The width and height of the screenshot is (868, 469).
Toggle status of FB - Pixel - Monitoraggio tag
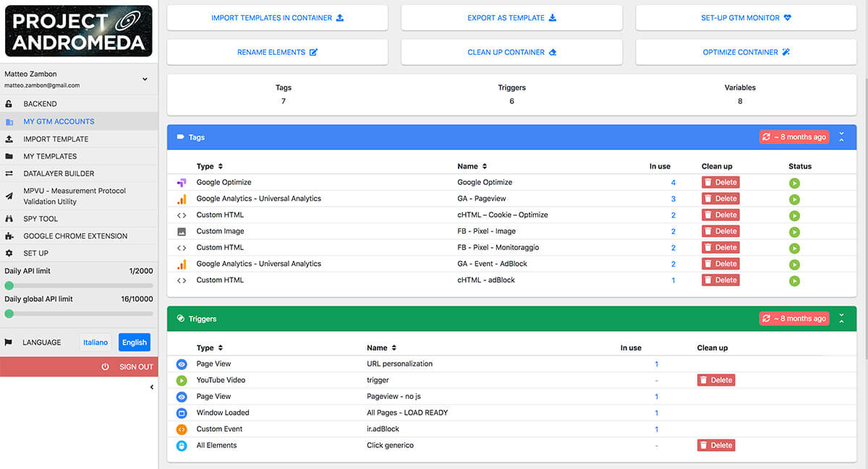pos(794,248)
